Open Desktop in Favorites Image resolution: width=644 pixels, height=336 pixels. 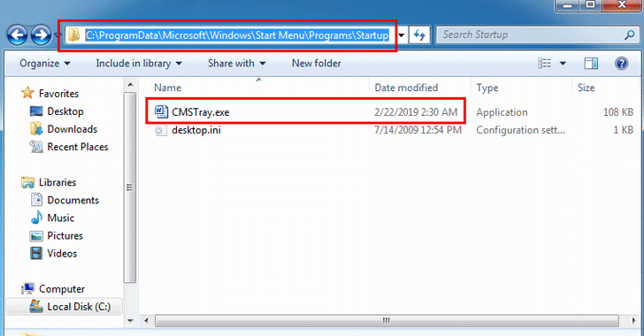point(65,111)
